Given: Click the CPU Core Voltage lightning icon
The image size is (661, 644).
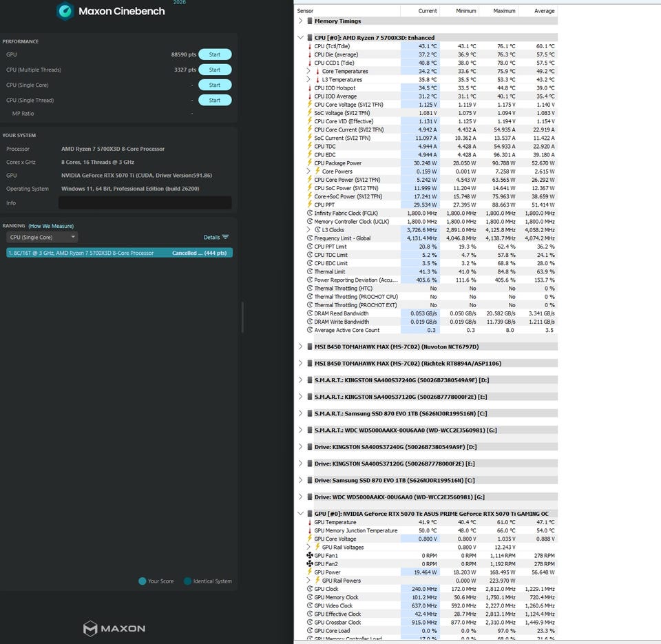Looking at the screenshot, I should (x=310, y=104).
